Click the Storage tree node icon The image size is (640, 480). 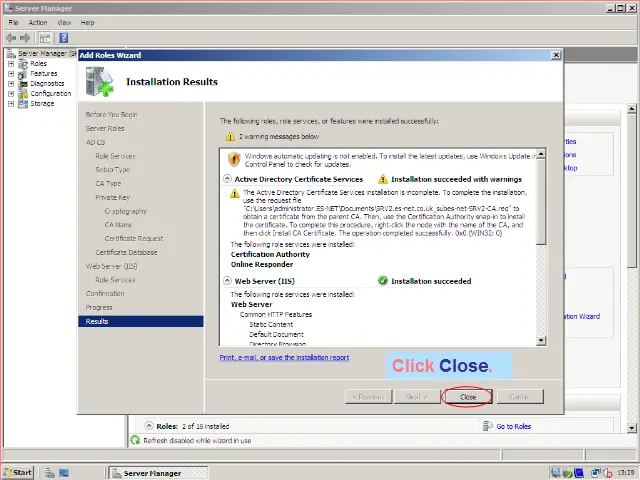23,104
